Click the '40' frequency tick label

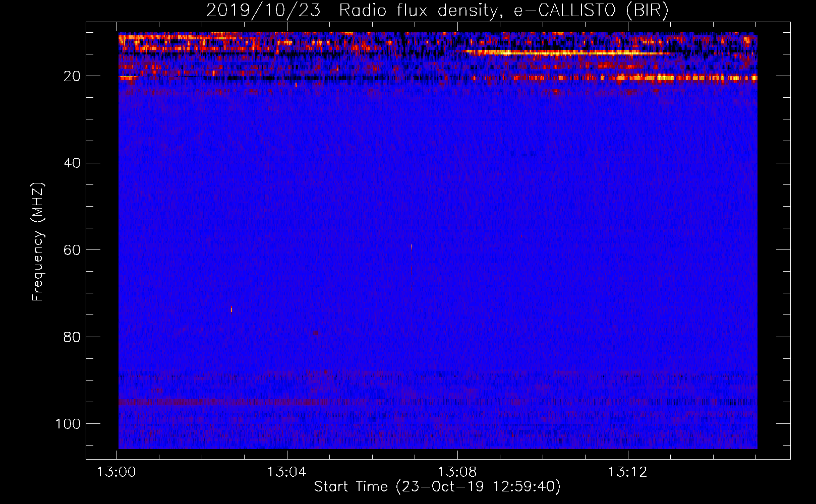pos(73,163)
